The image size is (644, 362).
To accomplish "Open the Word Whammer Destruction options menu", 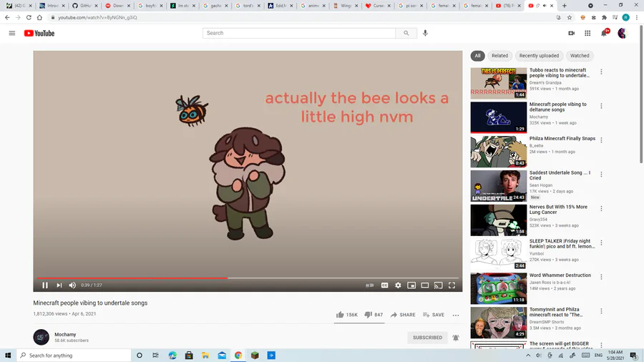I will tap(601, 277).
